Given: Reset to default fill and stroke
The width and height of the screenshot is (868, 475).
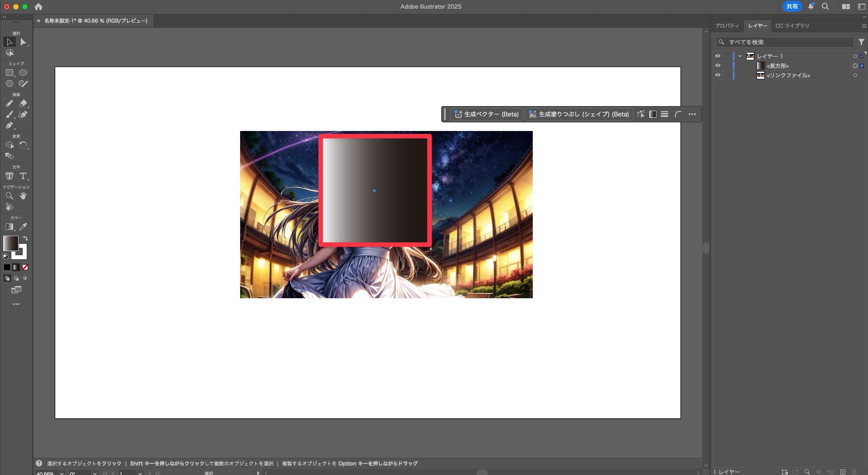Looking at the screenshot, I should point(5,257).
